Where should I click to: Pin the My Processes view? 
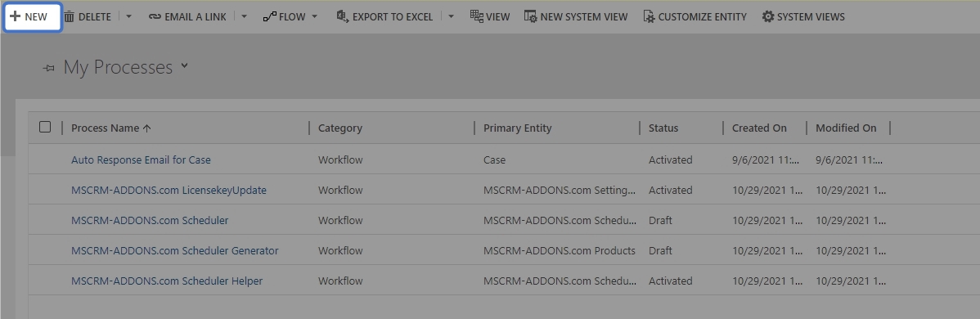[x=49, y=68]
